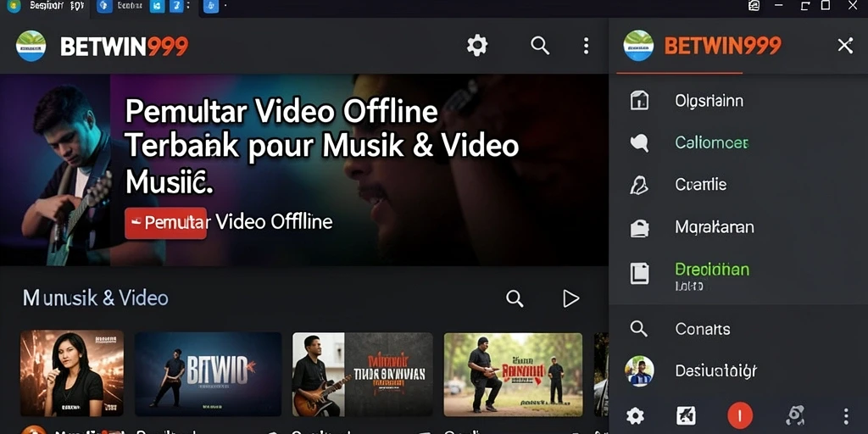
Task: Click the fifth blue tab icon in title bar
Action: pyautogui.click(x=211, y=7)
